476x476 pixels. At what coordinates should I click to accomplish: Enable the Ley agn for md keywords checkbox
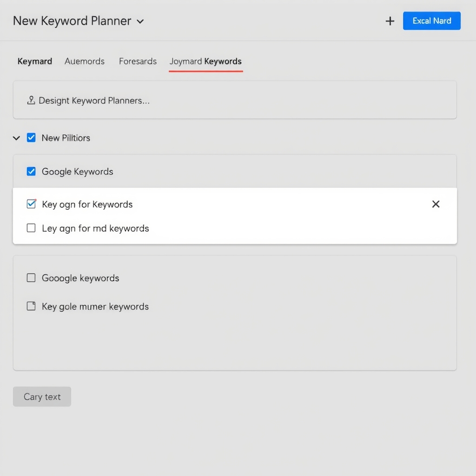coord(31,228)
